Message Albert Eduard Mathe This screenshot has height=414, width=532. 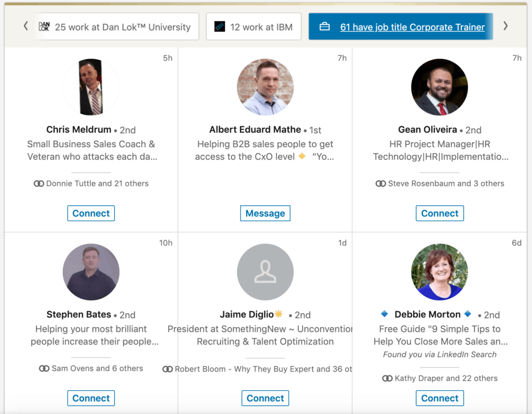[265, 213]
